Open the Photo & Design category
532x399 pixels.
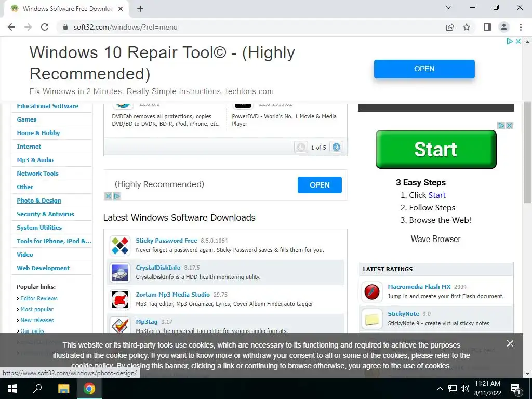[39, 201]
